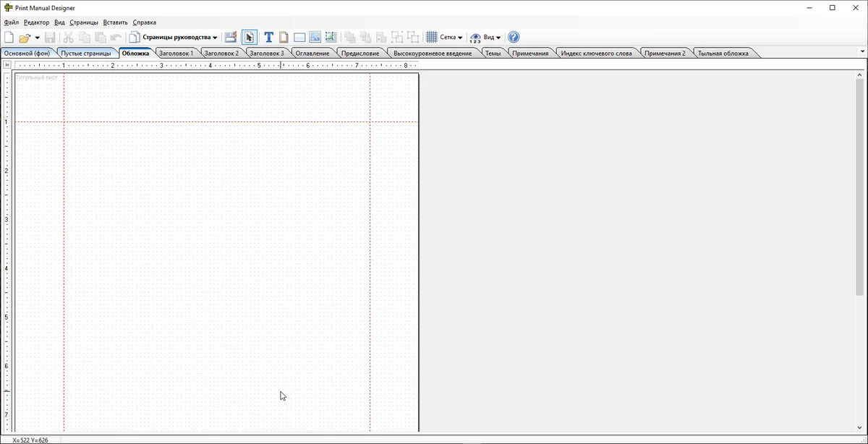Viewport: 868px width, 444px height.
Task: Switch to the Предисловие tab
Action: point(360,53)
